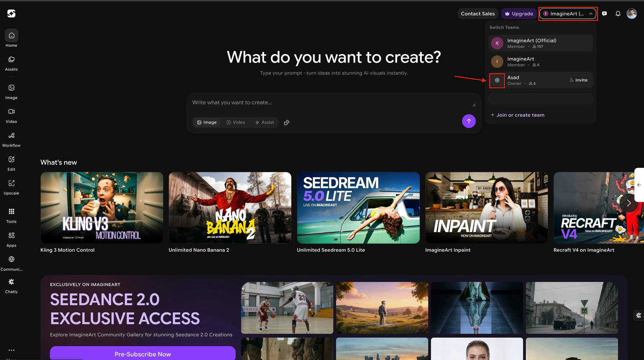Open the Workflow section
Viewport: 644px width, 360px height.
click(11, 139)
